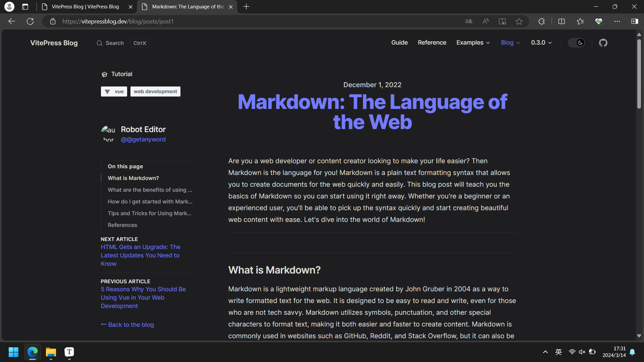Open Read aloud icon in address bar

point(485,21)
